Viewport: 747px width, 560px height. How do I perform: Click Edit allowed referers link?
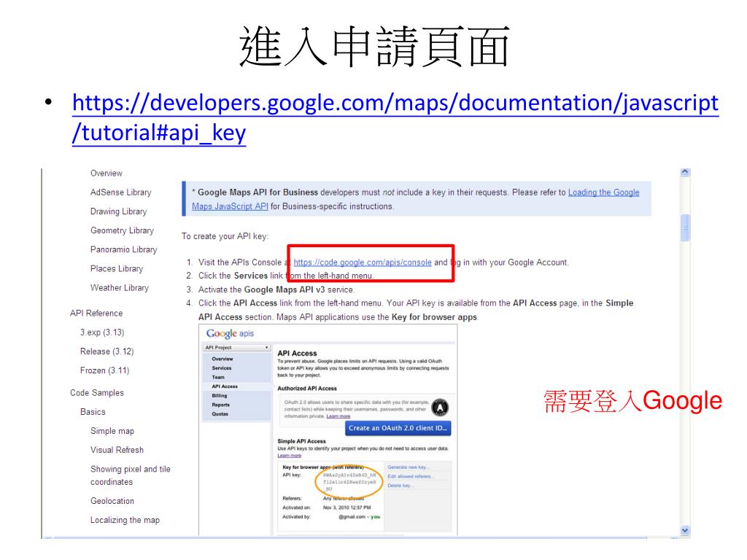[411, 476]
